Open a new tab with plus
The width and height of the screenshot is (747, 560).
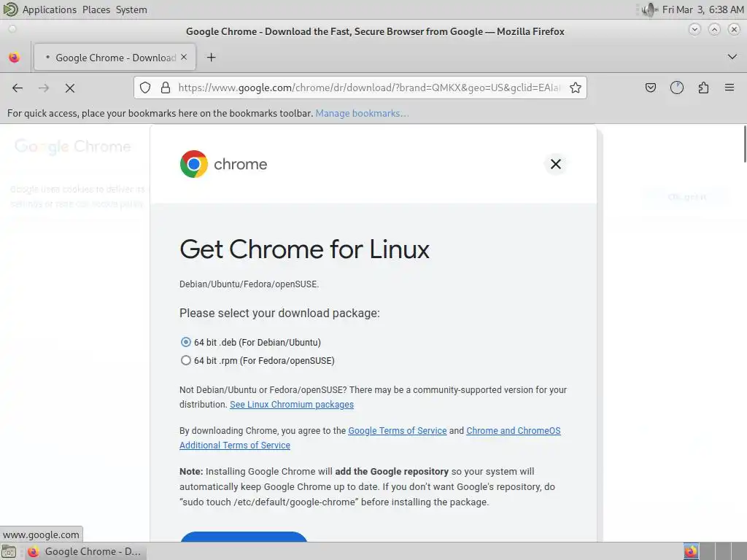pos(211,58)
